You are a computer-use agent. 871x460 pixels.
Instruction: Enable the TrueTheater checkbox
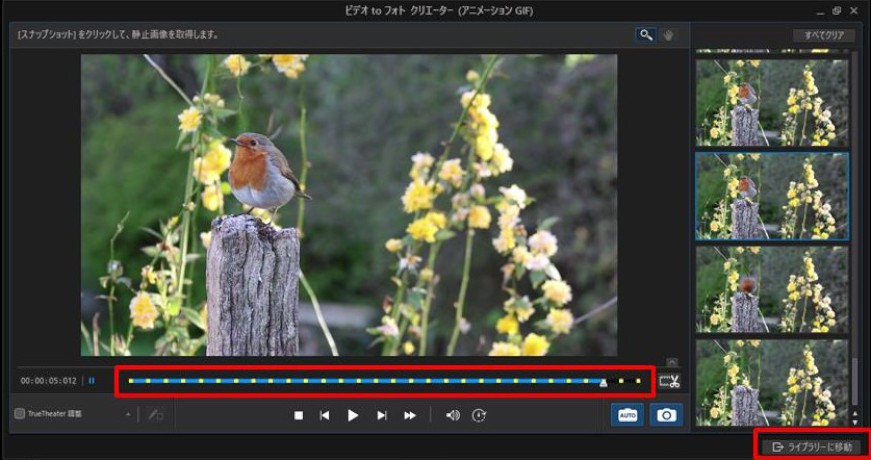coord(19,414)
